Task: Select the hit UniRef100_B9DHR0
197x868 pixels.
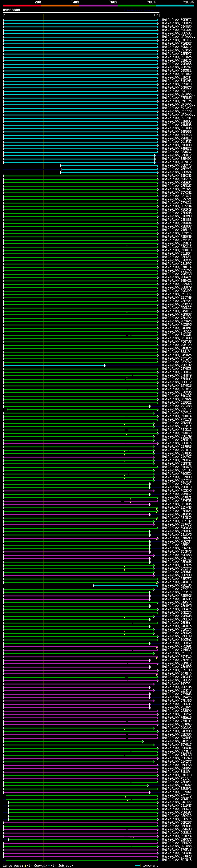Action: click(x=177, y=24)
